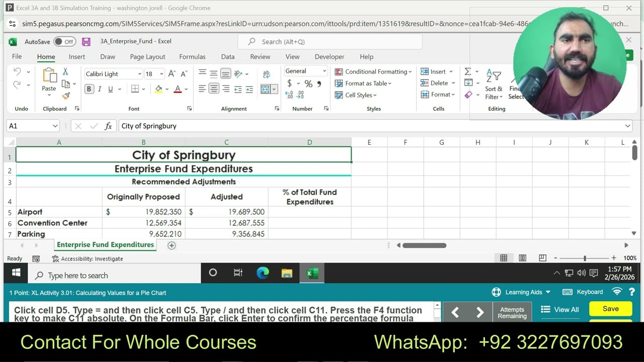
Task: Apply Comma Style format
Action: [x=319, y=84]
